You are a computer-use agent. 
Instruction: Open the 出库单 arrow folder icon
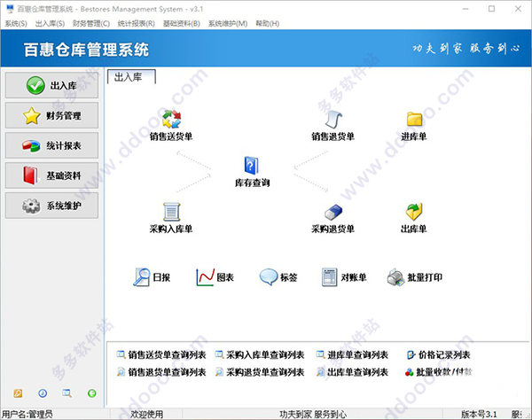coord(414,212)
